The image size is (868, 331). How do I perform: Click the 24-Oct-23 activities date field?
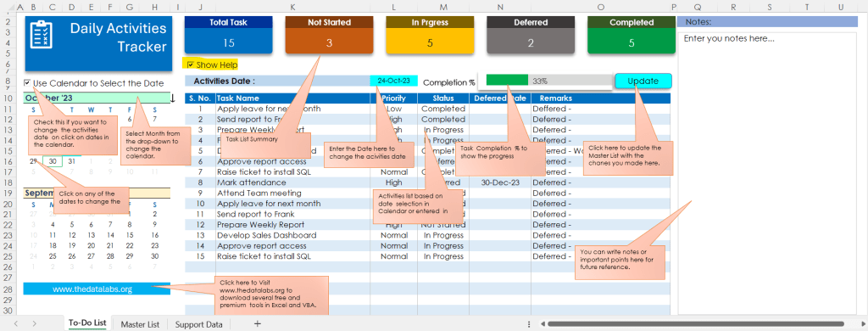[393, 81]
